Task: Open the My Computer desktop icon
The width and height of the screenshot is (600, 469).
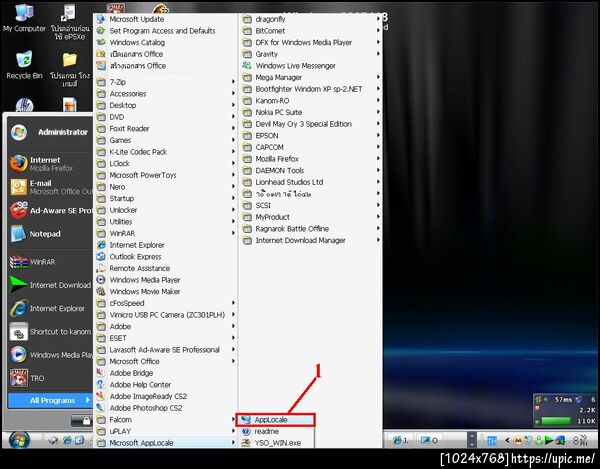Action: point(24,17)
